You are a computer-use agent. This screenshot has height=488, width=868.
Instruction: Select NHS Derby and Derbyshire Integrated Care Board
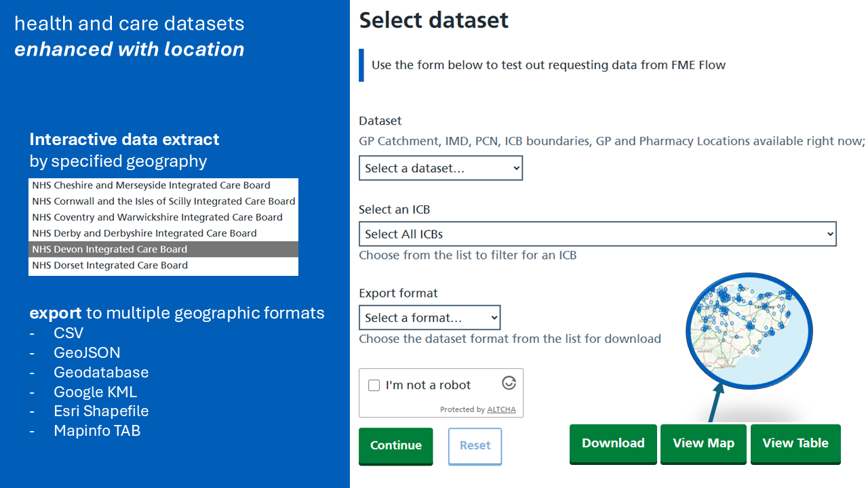click(163, 233)
